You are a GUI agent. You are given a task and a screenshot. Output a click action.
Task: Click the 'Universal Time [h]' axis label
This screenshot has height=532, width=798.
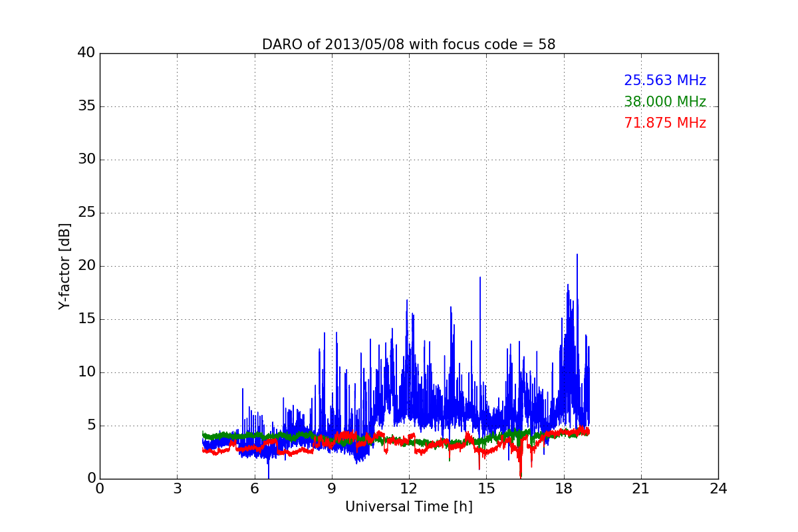pyautogui.click(x=408, y=507)
